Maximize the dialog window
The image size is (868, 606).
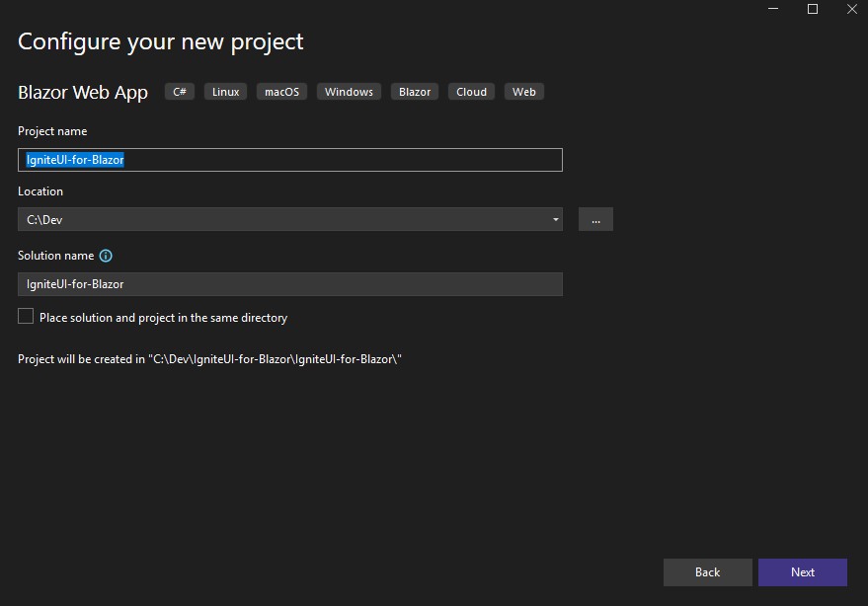coord(813,10)
